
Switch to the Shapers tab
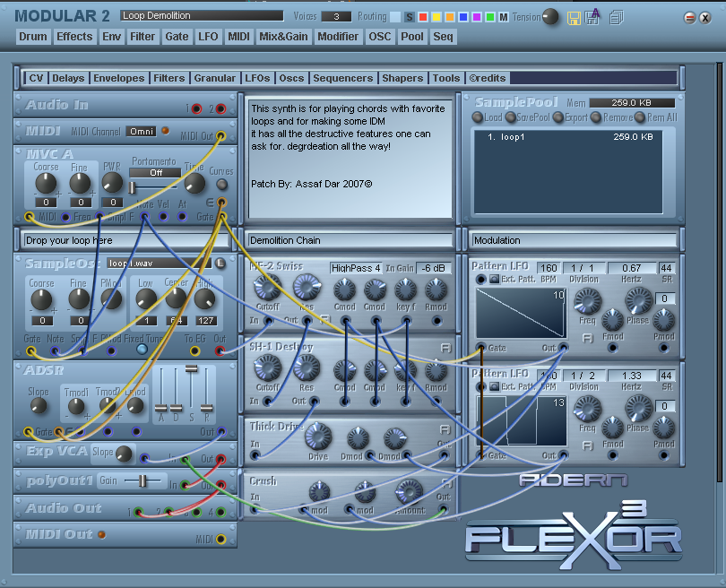[x=402, y=78]
